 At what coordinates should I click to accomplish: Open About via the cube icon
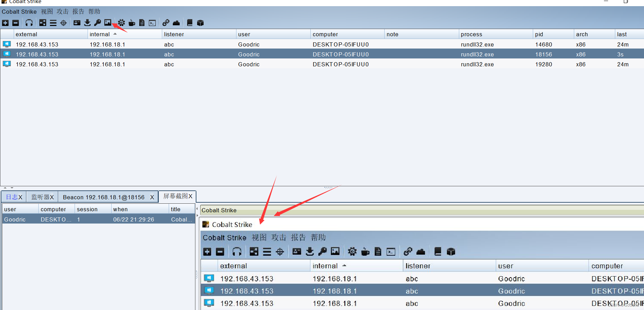tap(201, 23)
